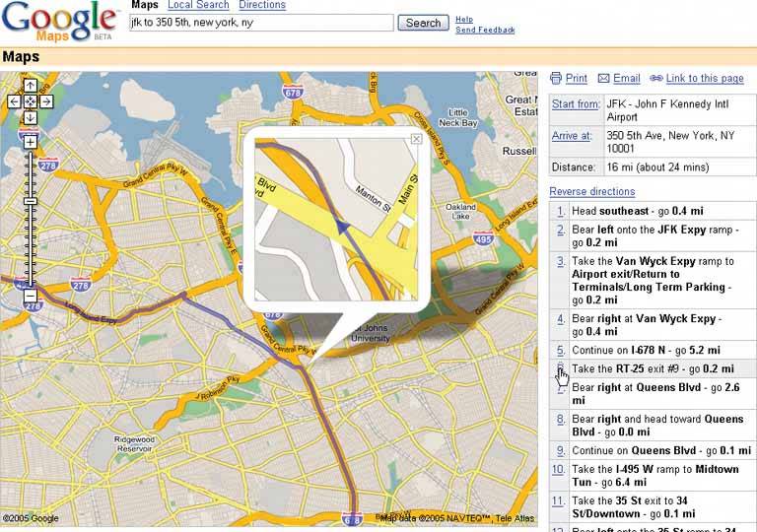757x532 pixels.
Task: Zoom in with the plus button
Action: click(x=31, y=142)
